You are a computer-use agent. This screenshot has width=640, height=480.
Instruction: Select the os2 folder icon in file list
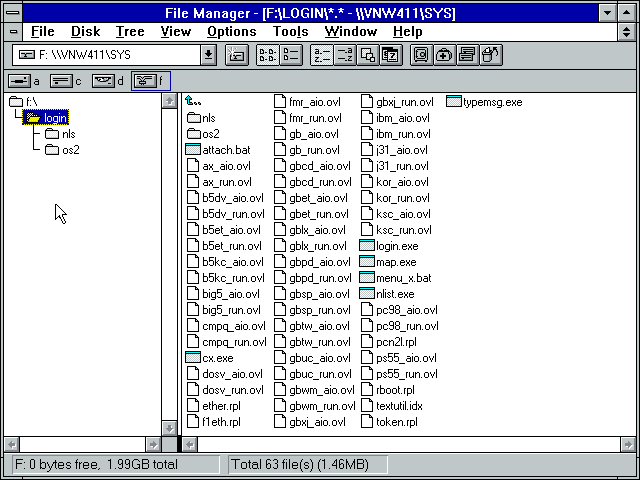[194, 134]
